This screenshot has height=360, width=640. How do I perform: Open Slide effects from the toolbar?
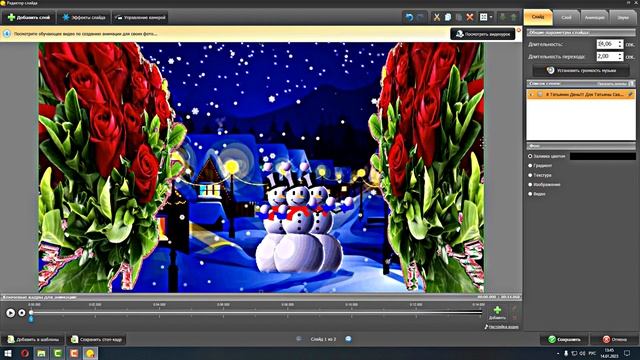tap(84, 18)
